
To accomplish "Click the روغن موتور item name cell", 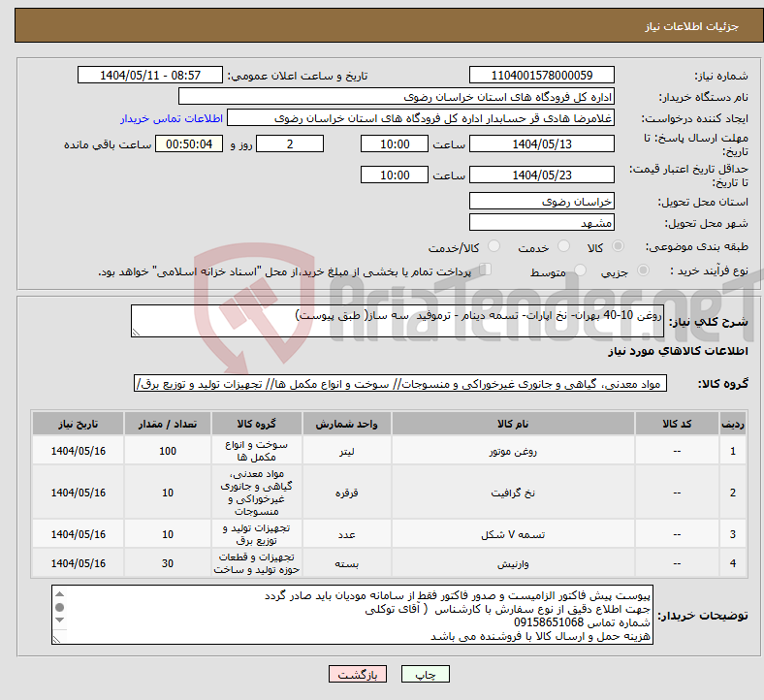I will tap(513, 451).
